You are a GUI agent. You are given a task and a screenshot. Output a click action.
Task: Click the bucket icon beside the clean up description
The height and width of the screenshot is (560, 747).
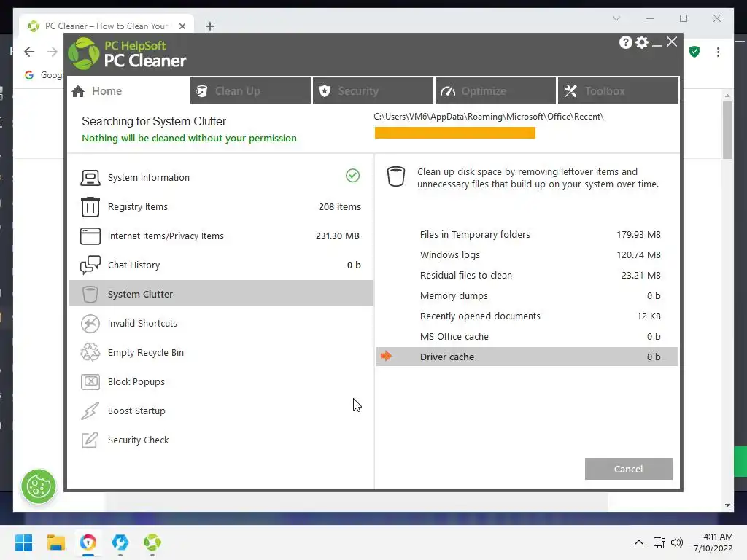[396, 176]
